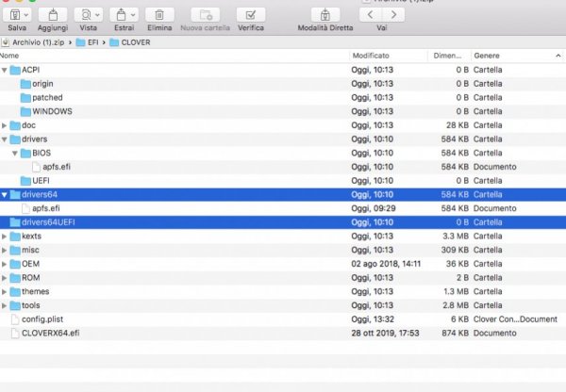Select apfs.efi under drivers64
The height and width of the screenshot is (392, 566).
(x=46, y=208)
